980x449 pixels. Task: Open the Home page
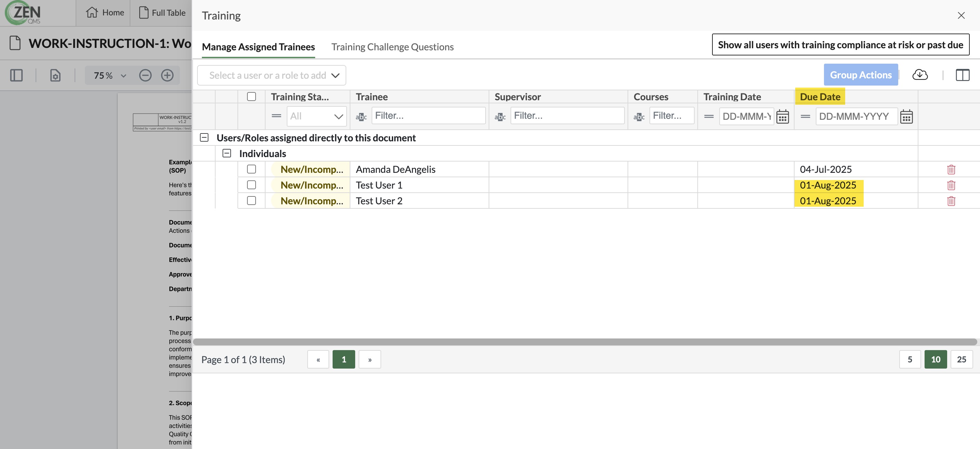tap(105, 13)
